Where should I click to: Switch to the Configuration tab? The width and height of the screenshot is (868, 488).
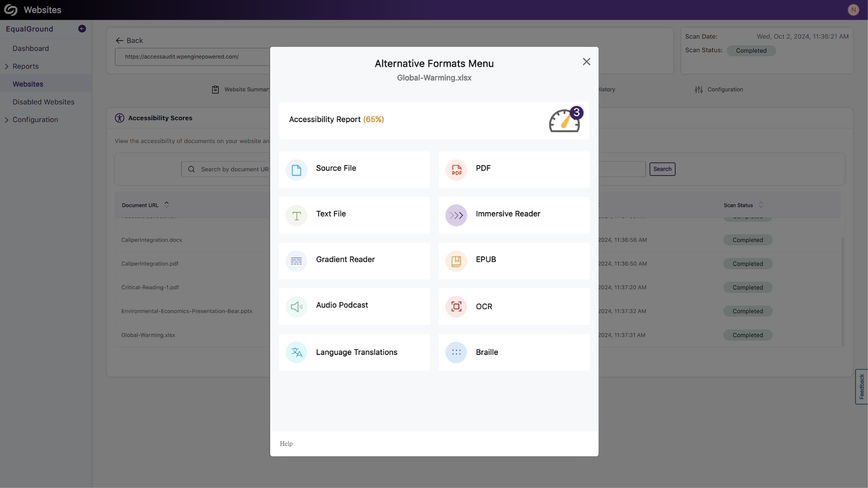[719, 89]
